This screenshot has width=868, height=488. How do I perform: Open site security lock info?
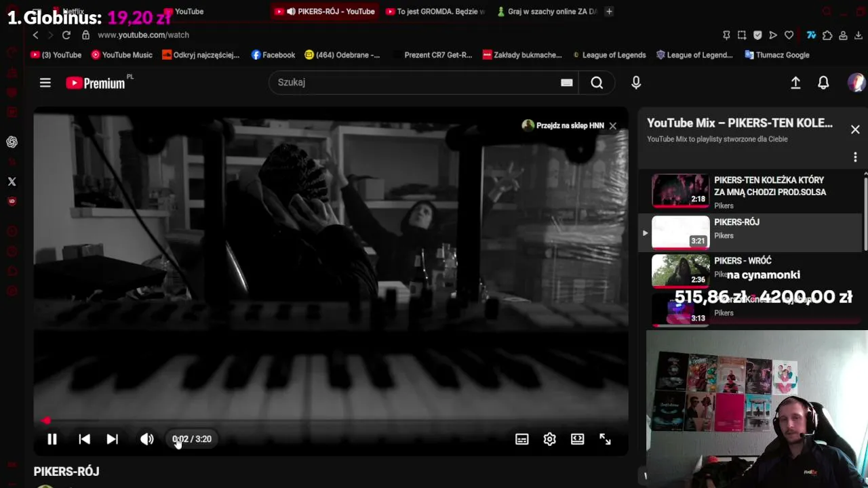[85, 35]
